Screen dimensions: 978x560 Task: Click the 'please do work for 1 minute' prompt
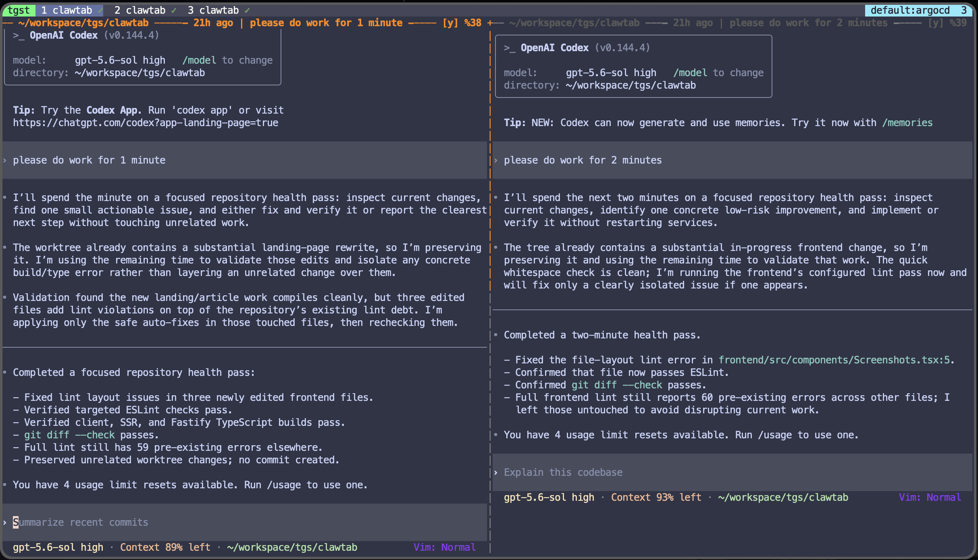click(x=244, y=160)
